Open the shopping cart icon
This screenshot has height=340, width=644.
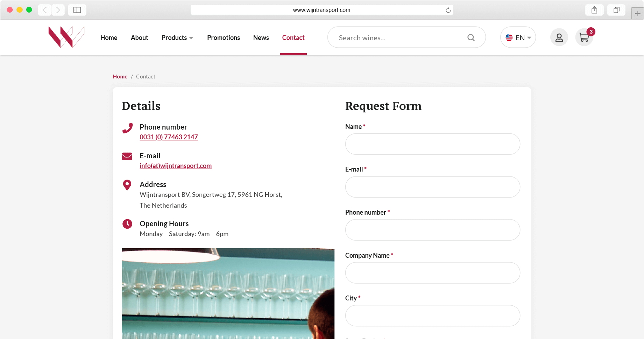(x=584, y=37)
